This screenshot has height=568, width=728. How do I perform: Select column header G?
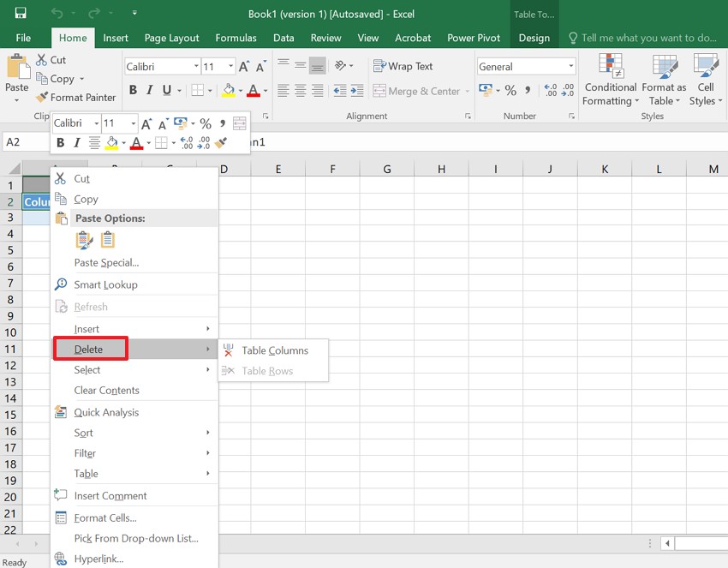tap(387, 169)
